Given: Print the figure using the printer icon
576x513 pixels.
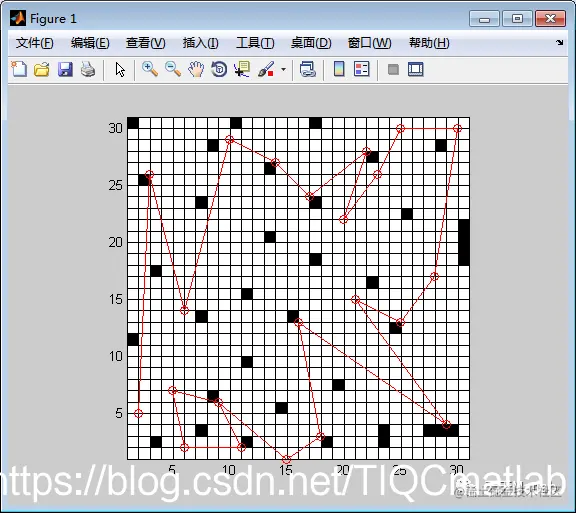Looking at the screenshot, I should coord(88,69).
